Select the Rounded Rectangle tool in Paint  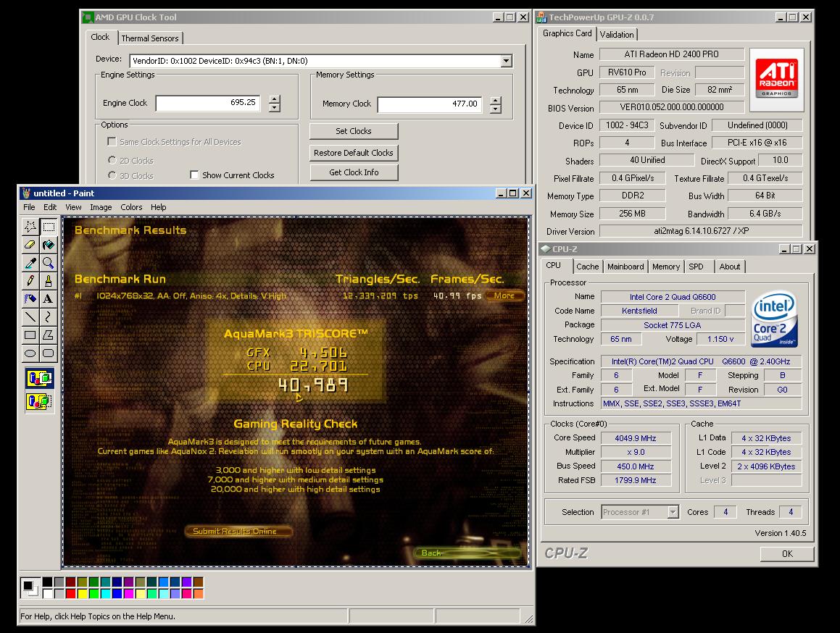point(49,353)
